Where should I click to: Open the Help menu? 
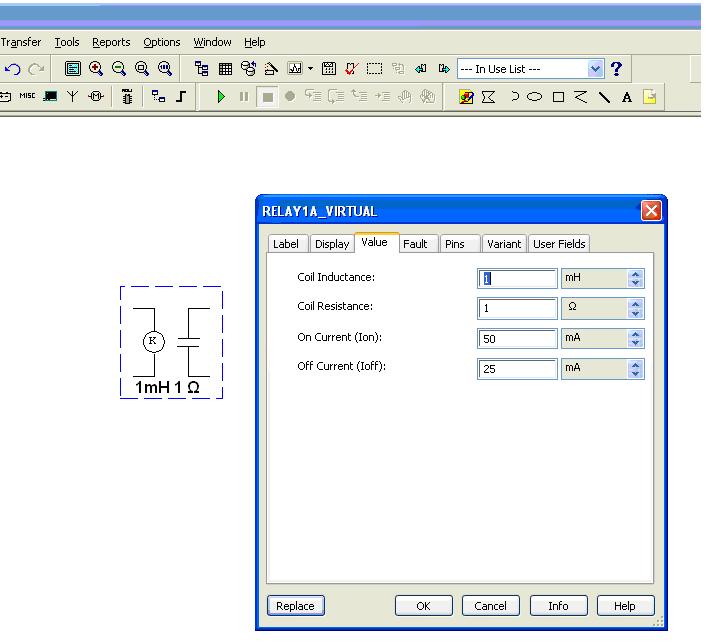pos(255,42)
